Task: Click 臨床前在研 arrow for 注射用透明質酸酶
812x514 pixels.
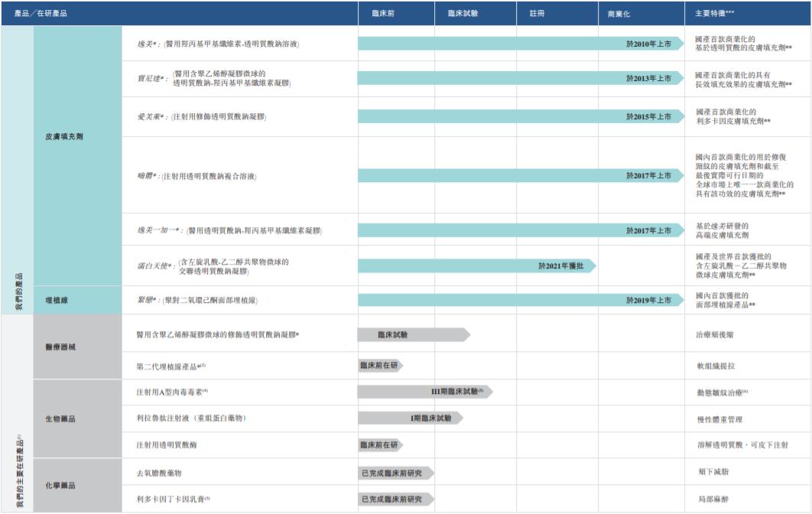Action: 380,444
